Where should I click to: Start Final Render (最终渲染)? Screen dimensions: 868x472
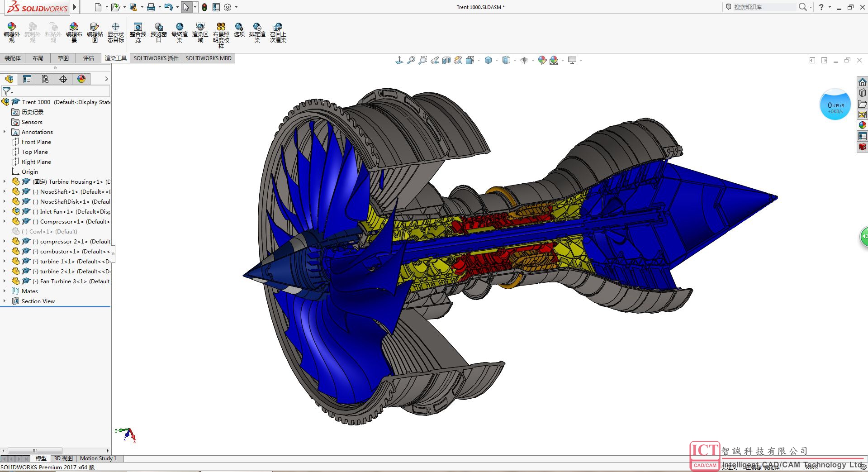pos(180,33)
